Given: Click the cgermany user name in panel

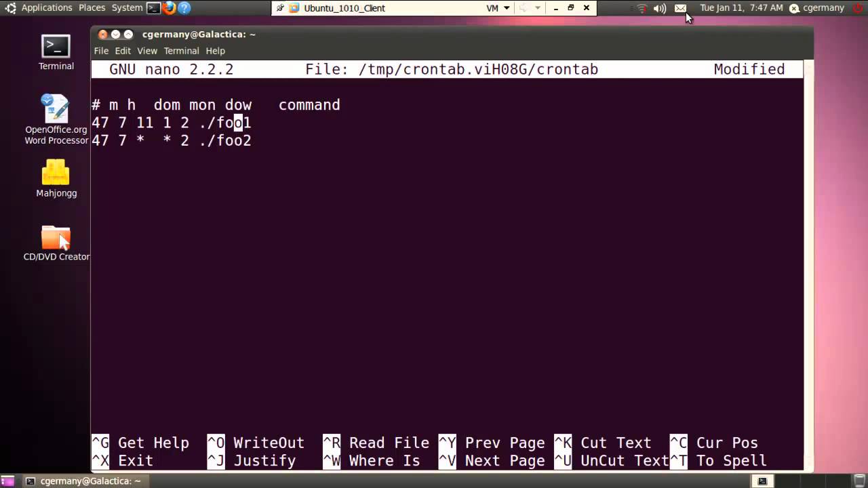Looking at the screenshot, I should [x=823, y=8].
